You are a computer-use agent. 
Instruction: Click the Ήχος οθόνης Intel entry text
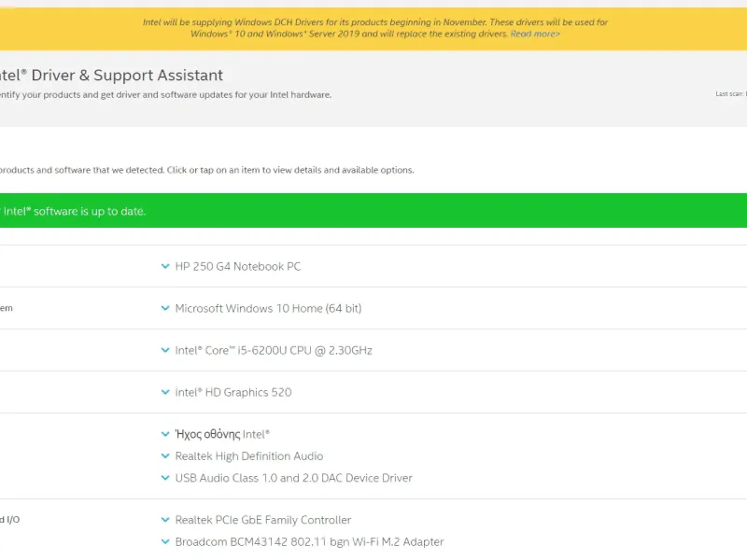(222, 434)
